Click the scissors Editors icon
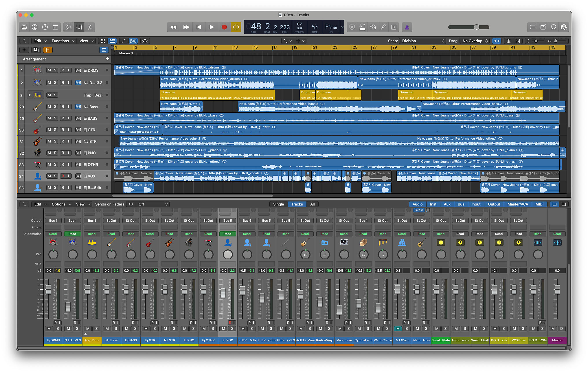 click(x=90, y=27)
